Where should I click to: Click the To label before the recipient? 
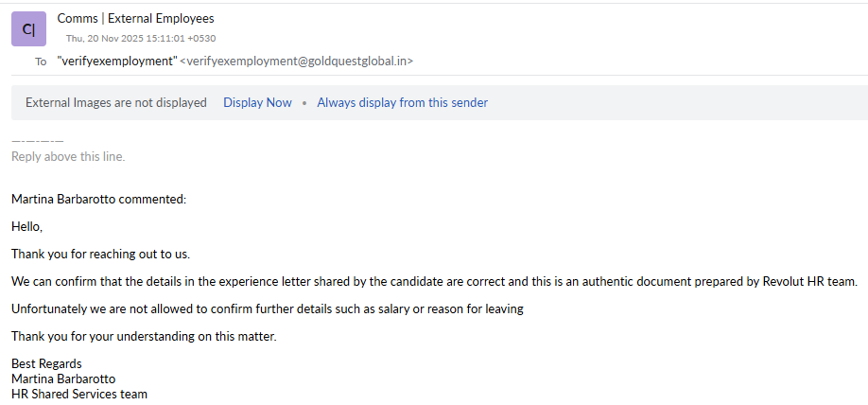pos(41,62)
